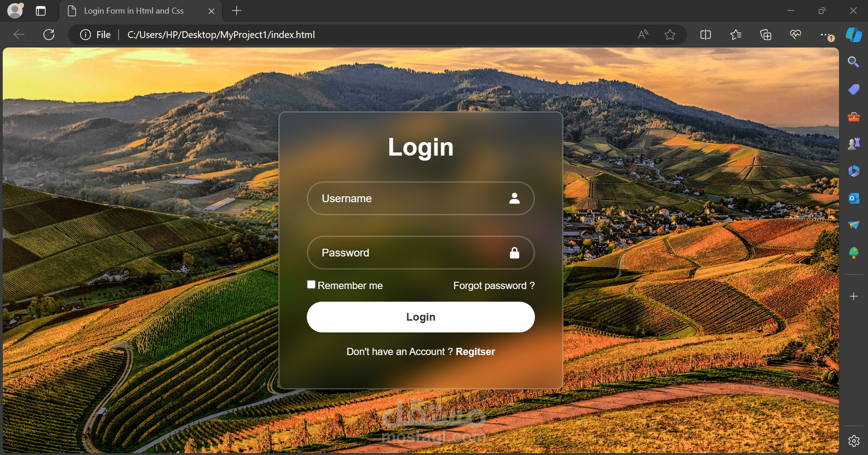View site information via File icon

95,35
